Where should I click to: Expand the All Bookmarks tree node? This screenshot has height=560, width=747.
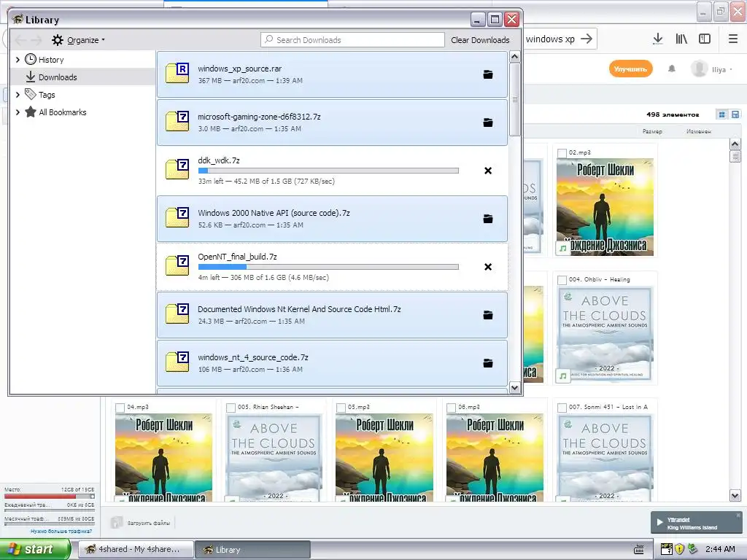[18, 112]
